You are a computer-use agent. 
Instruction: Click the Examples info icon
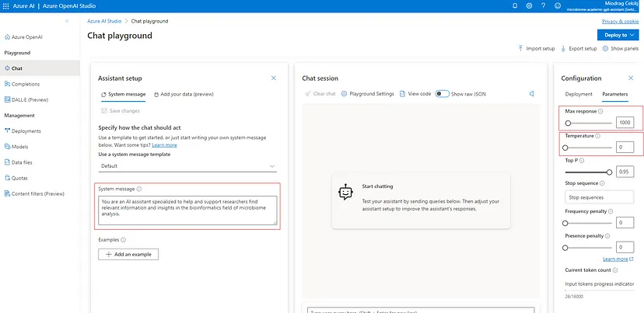click(123, 240)
